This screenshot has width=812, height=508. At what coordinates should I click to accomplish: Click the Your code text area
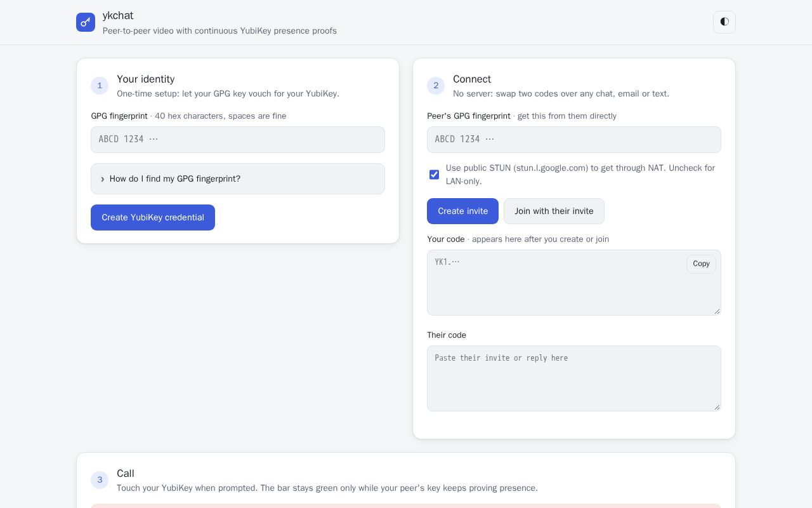point(574,283)
